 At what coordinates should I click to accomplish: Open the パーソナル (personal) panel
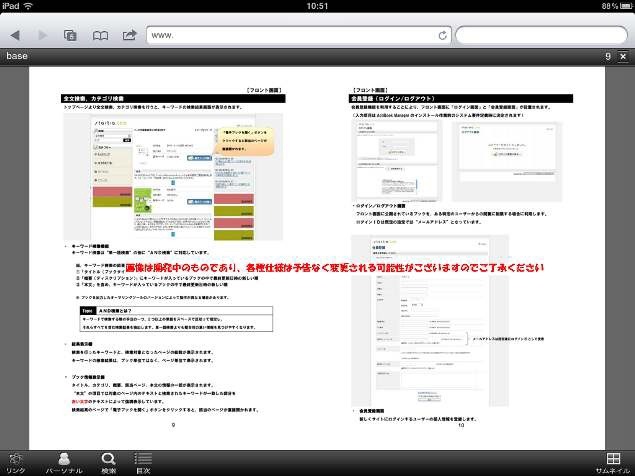click(64, 463)
